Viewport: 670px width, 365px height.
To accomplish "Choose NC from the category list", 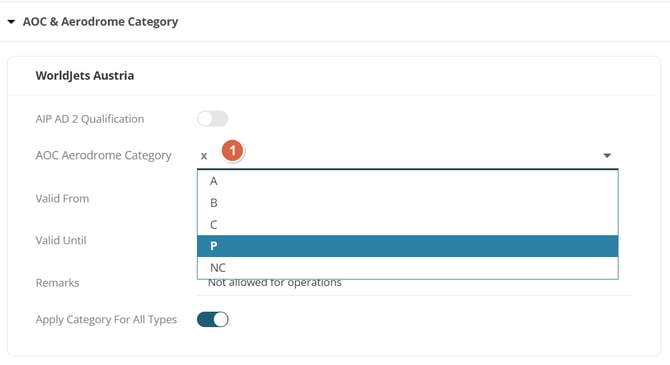I will coord(408,268).
